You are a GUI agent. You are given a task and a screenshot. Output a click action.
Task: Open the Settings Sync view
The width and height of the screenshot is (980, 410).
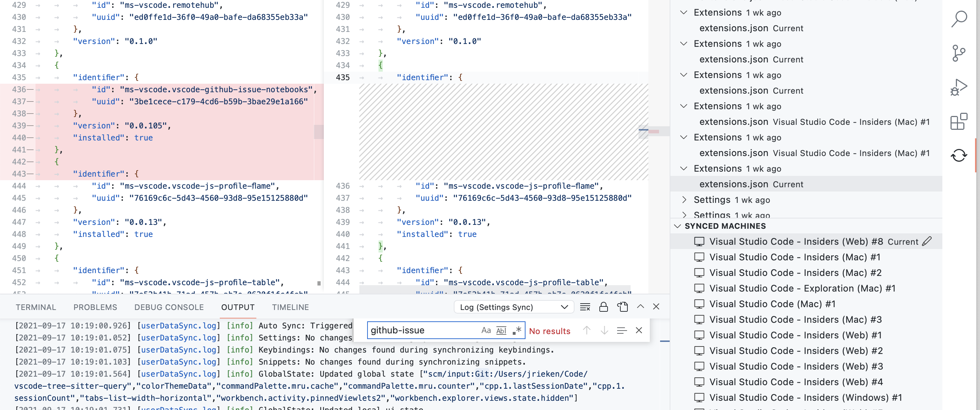click(959, 154)
